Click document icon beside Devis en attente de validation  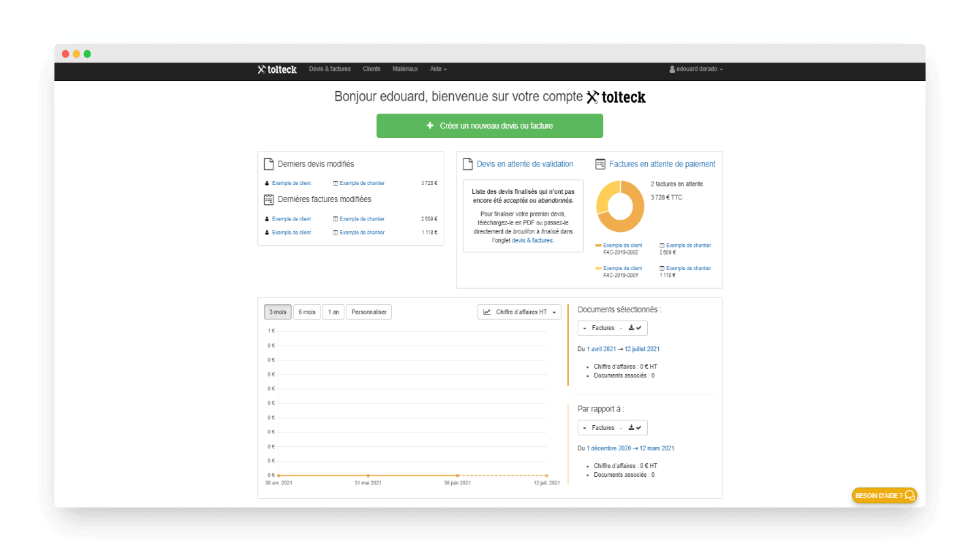[x=468, y=164]
